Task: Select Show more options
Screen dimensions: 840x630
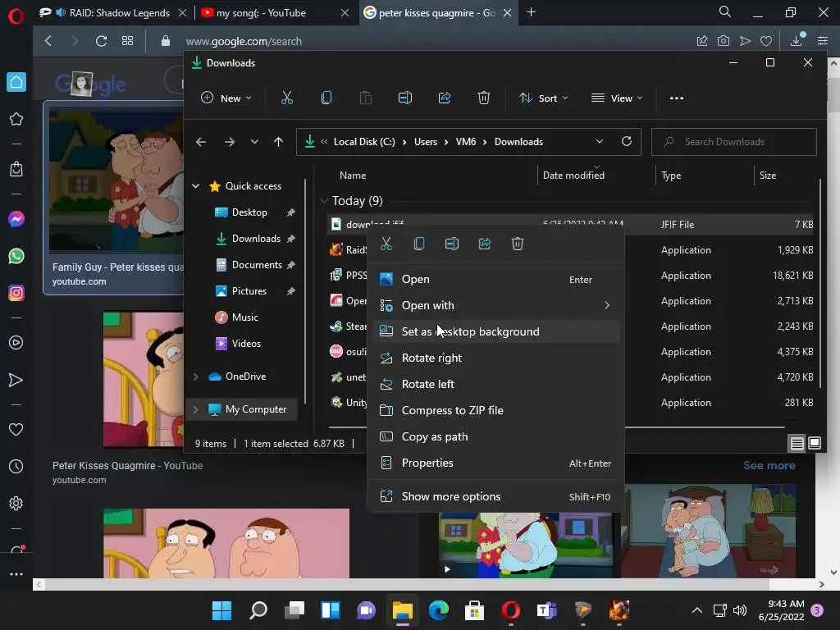Action: (496, 496)
